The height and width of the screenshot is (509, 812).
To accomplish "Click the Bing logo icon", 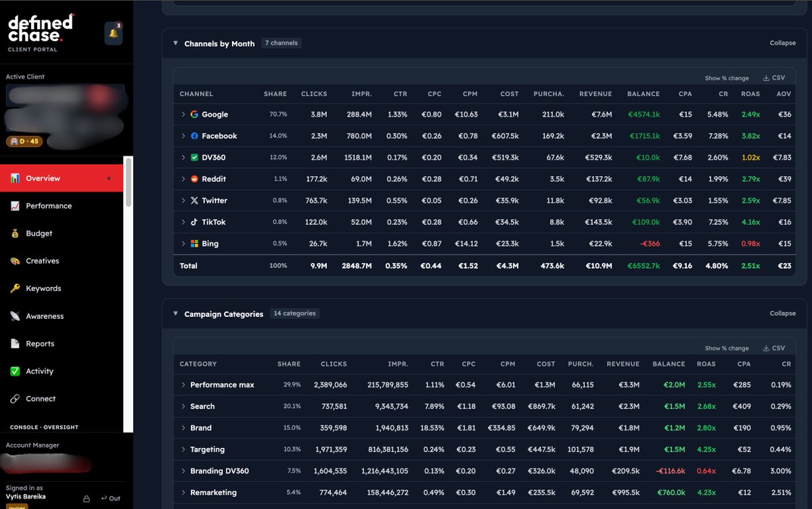I will (x=194, y=244).
